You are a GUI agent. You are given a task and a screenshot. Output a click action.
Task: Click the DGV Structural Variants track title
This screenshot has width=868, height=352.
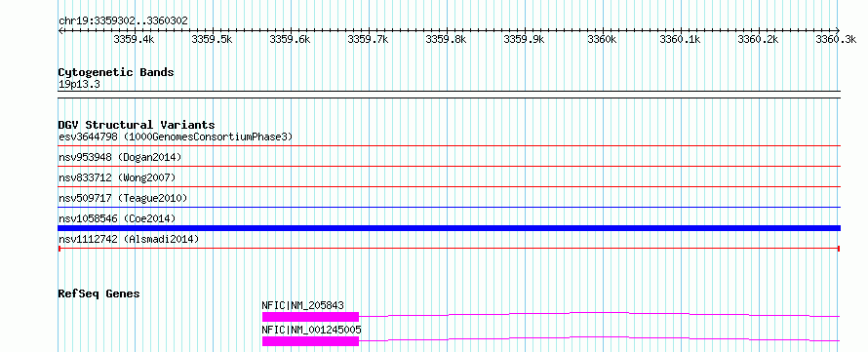(x=137, y=125)
